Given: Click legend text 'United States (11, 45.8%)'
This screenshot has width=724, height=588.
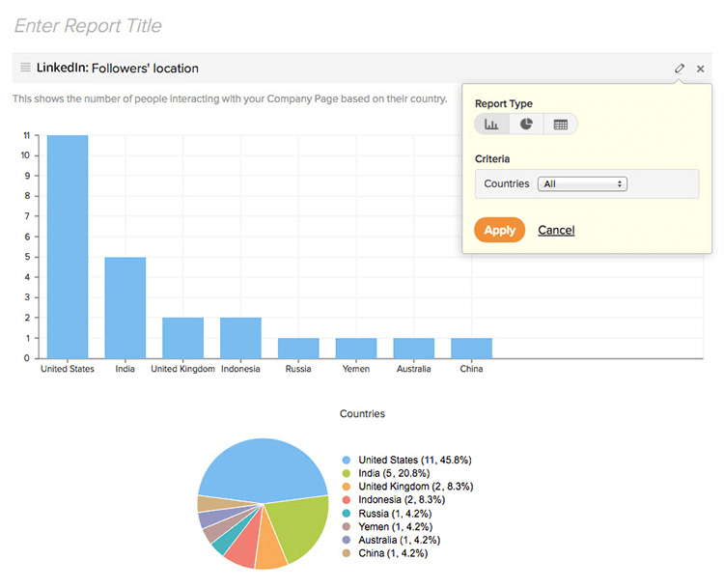Looking at the screenshot, I should pos(415,460).
